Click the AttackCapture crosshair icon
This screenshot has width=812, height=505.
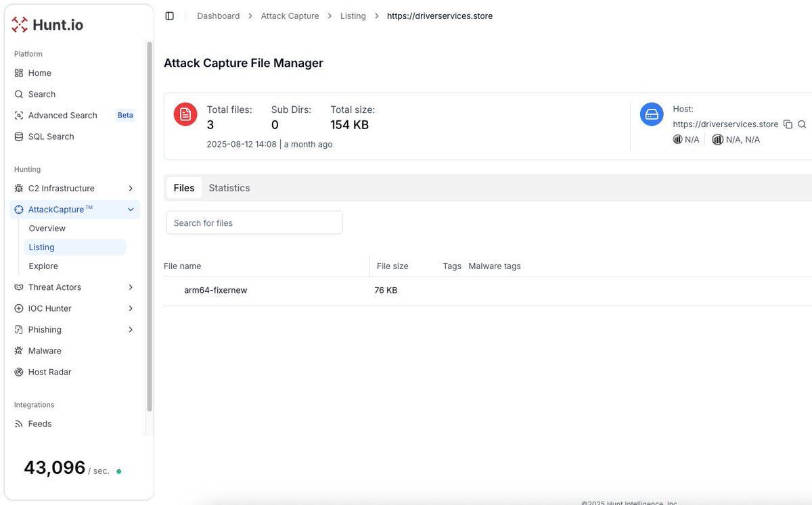pos(19,210)
